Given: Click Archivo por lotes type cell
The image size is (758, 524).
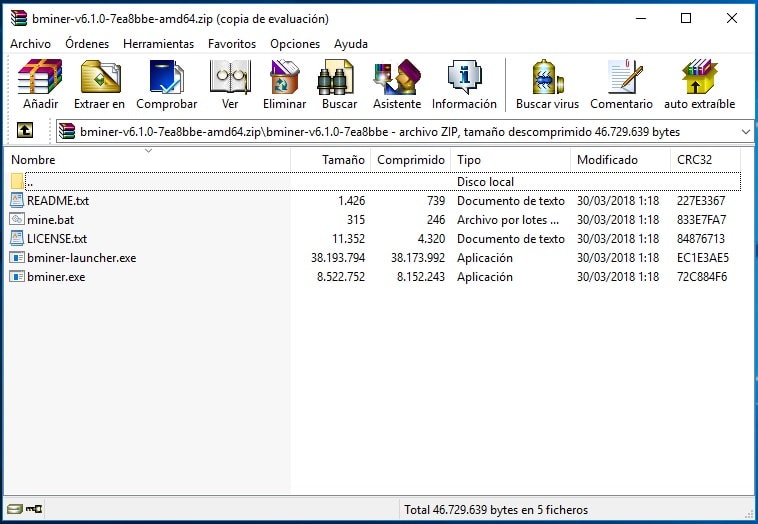Looking at the screenshot, I should (x=508, y=219).
